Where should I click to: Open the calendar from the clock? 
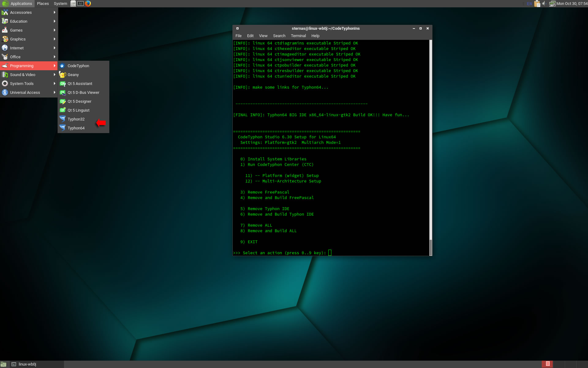[572, 4]
